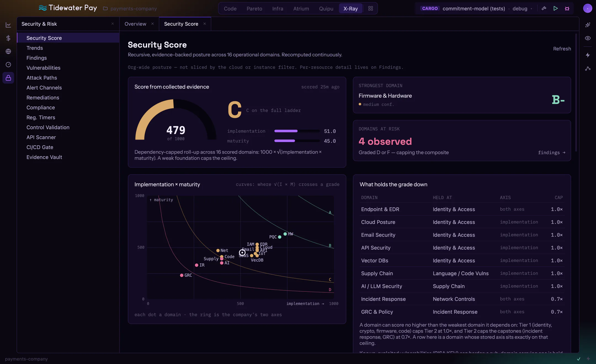This screenshot has width=596, height=364.
Task: Select CARGO commitment-model (tests) configuration
Action: (x=463, y=9)
